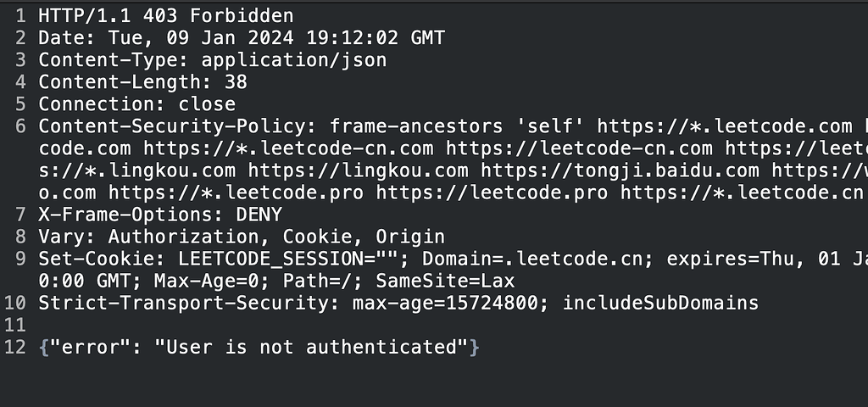Click the Content-Length value 38
Image resolution: width=868 pixels, height=407 pixels.
click(x=236, y=82)
